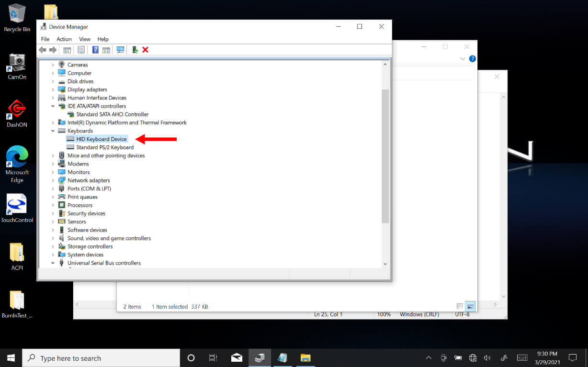Open the Action menu
Viewport: 588px width, 367px height.
(x=64, y=39)
